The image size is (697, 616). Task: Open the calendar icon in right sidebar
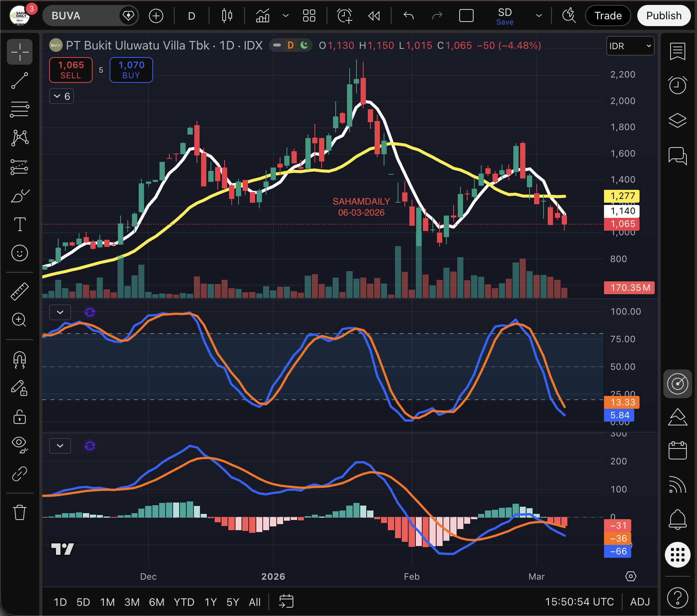click(x=677, y=450)
